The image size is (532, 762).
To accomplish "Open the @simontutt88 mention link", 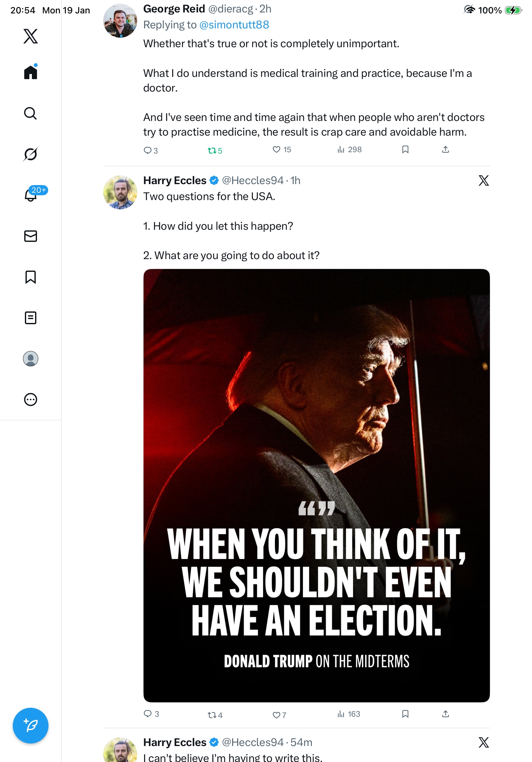I will (234, 25).
